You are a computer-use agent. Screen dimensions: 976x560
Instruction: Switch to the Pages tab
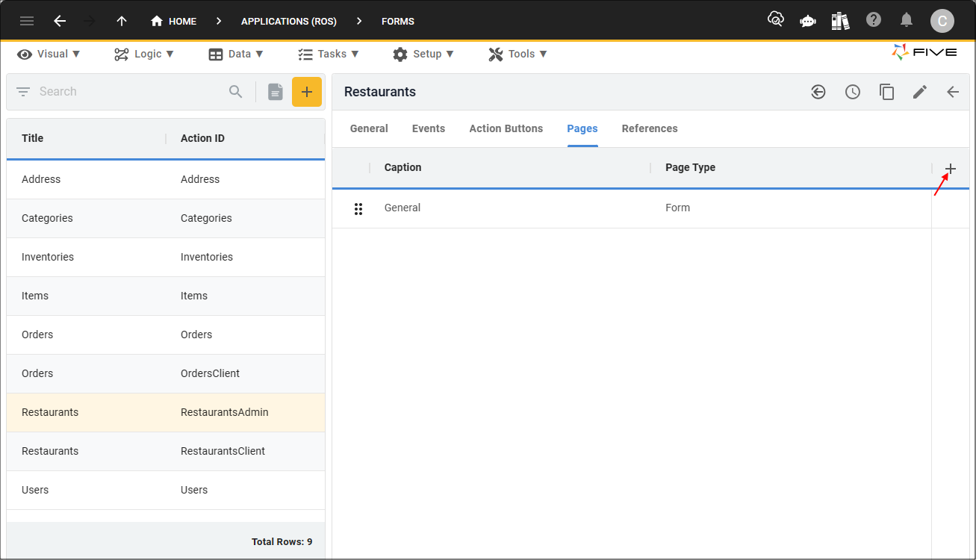tap(582, 128)
